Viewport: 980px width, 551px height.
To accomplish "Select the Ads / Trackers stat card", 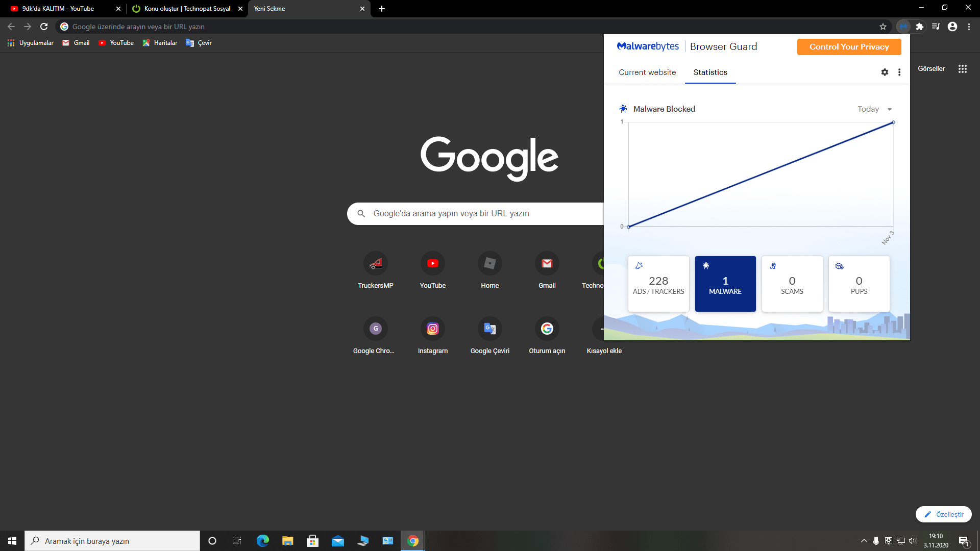I will [658, 284].
